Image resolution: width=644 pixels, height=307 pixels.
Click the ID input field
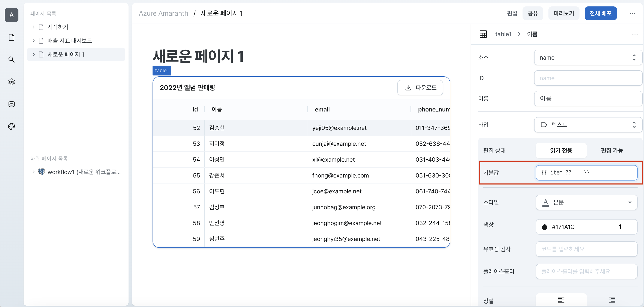588,78
